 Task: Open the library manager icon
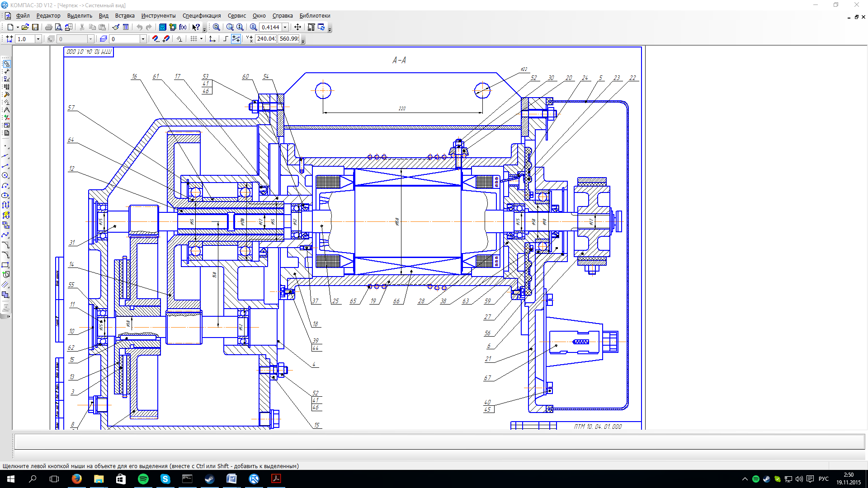[163, 27]
